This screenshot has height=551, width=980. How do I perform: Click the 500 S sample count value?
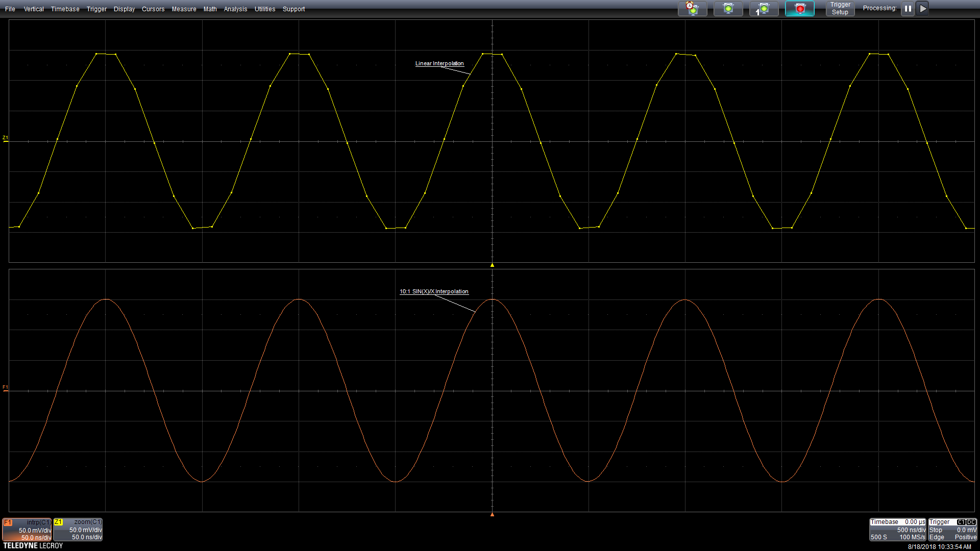tap(879, 537)
